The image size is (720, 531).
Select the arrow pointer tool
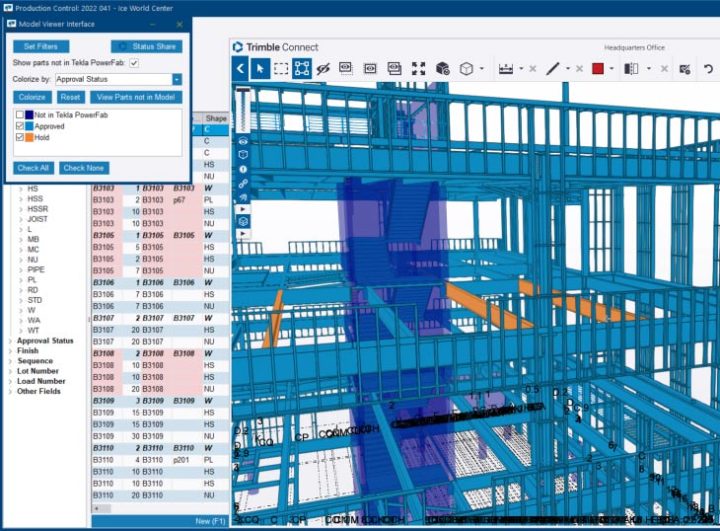point(260,69)
